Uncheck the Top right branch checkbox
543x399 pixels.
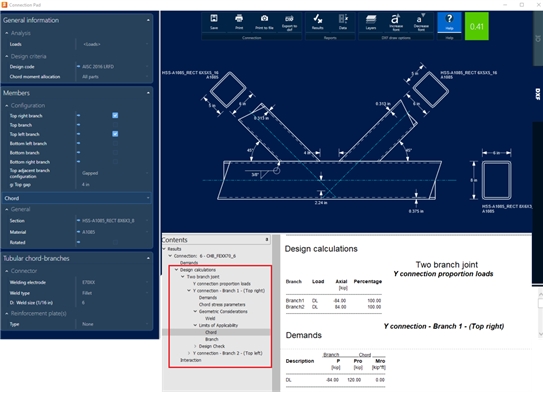pos(115,115)
